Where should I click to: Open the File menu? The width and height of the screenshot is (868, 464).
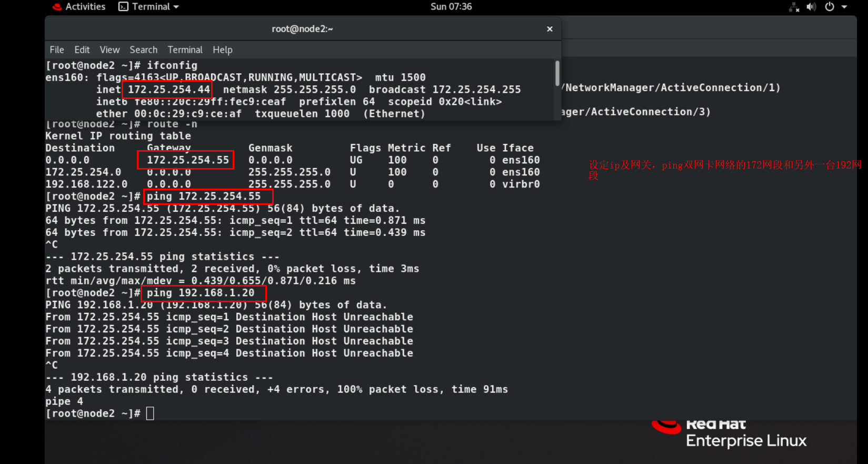coord(57,50)
